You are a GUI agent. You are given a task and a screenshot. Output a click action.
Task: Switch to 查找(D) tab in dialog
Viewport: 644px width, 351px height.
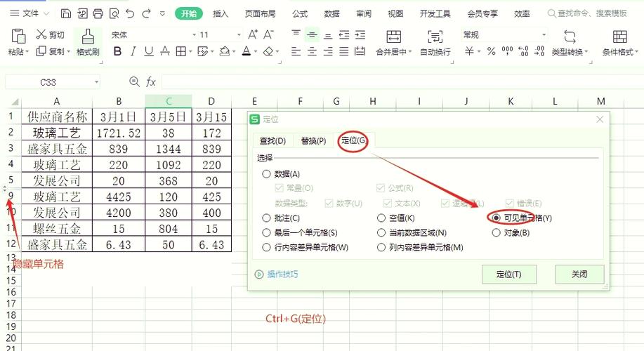[x=272, y=141]
